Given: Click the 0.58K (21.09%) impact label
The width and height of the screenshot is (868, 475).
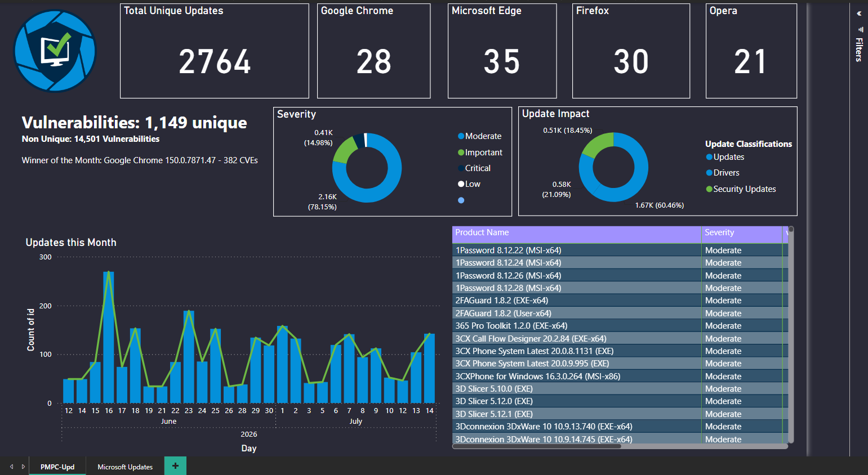Looking at the screenshot, I should point(557,190).
